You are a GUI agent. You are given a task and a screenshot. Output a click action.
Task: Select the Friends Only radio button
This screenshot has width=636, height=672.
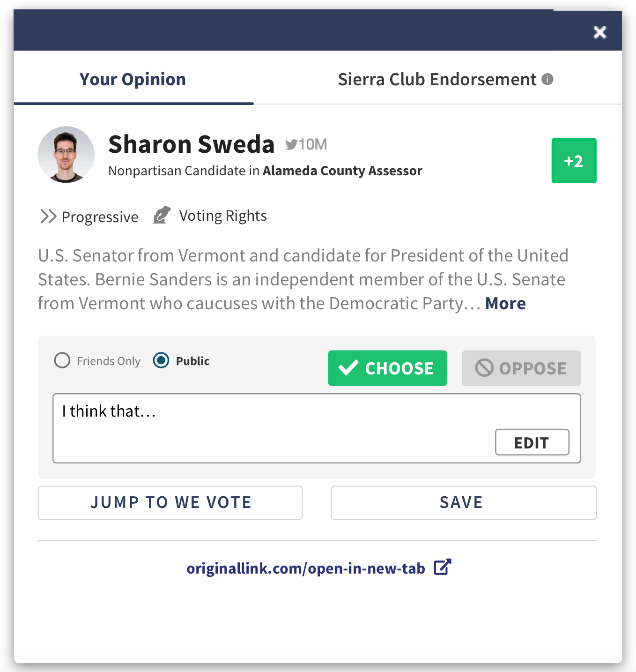click(61, 361)
